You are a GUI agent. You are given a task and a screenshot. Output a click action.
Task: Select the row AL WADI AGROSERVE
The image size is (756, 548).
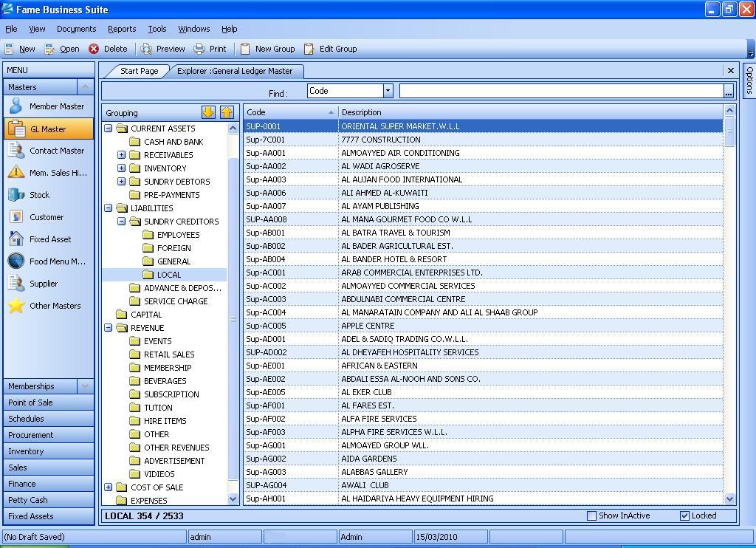pyautogui.click(x=483, y=166)
